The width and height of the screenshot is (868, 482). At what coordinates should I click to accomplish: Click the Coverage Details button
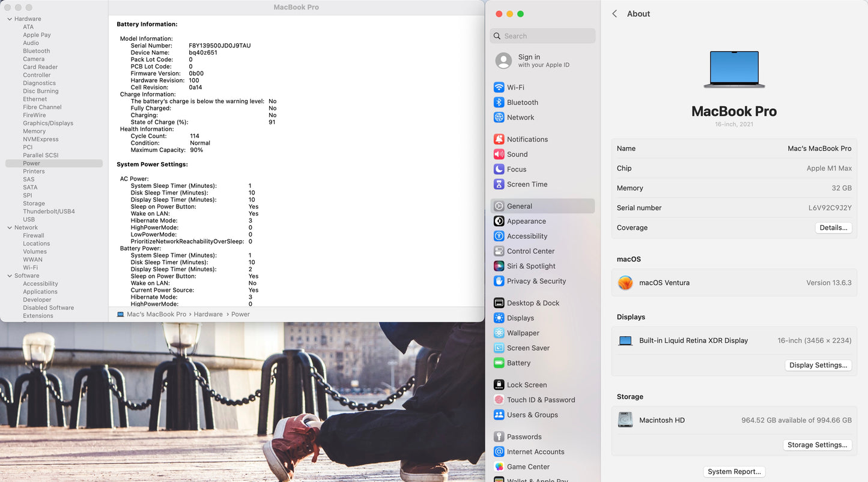[833, 228]
